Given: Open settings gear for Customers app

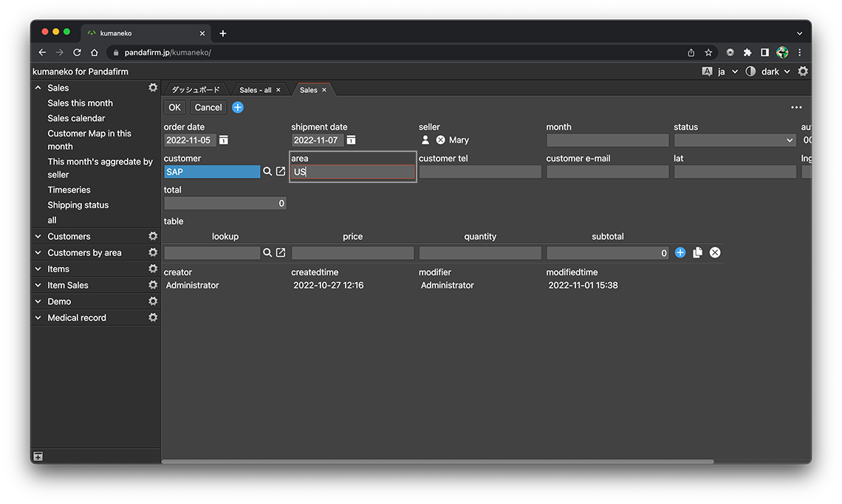Looking at the screenshot, I should (x=153, y=237).
